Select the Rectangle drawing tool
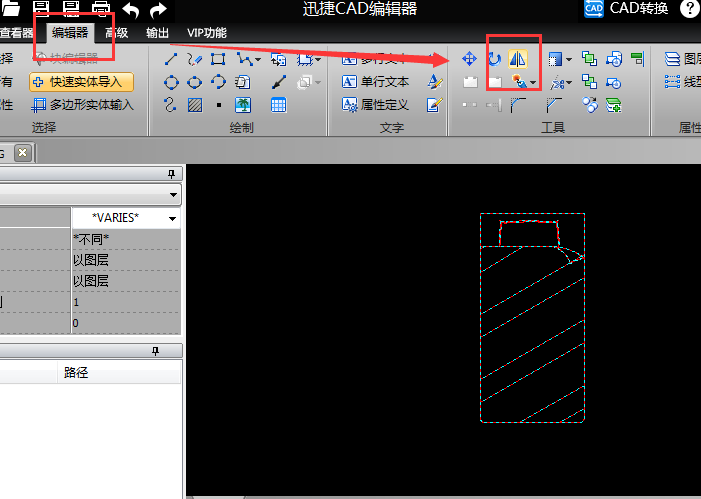 (x=218, y=59)
